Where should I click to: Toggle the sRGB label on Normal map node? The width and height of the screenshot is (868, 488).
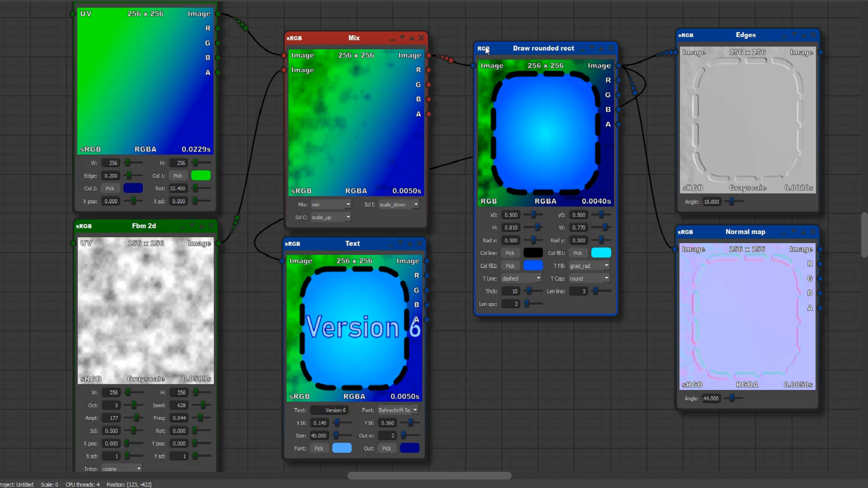685,232
